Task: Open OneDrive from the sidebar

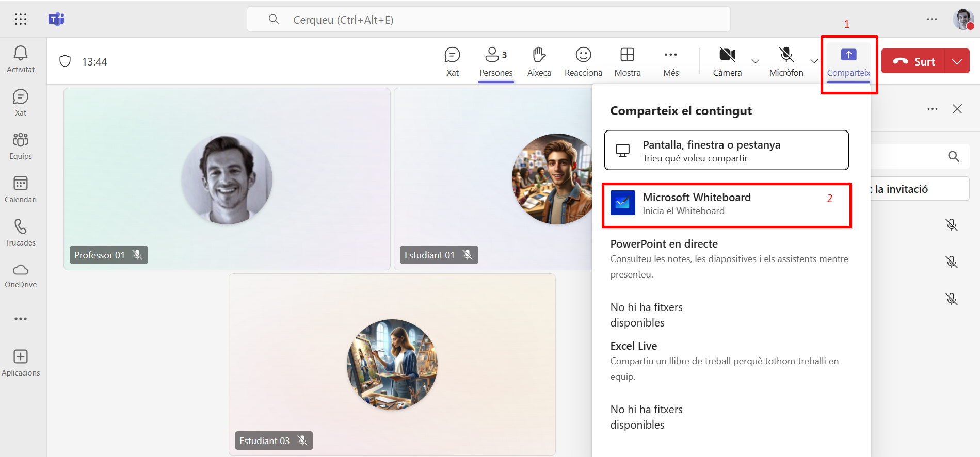Action: (x=21, y=275)
